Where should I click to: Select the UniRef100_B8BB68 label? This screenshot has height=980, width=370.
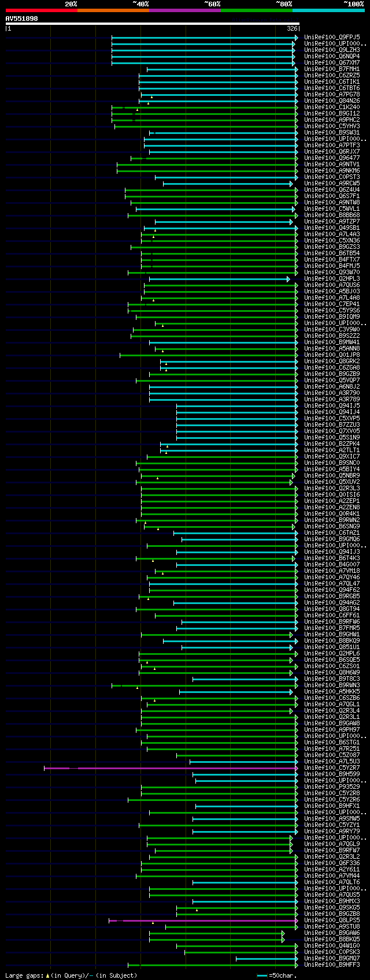coord(332,215)
